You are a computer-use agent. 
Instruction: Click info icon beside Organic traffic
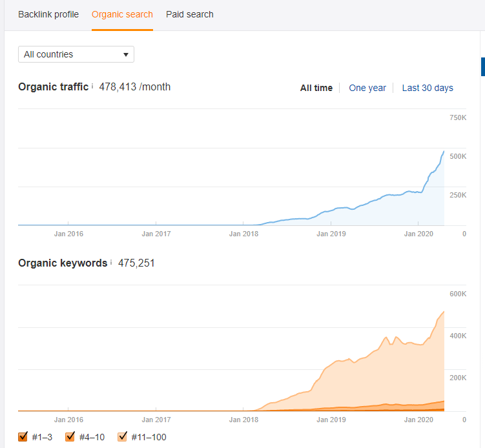[92, 86]
